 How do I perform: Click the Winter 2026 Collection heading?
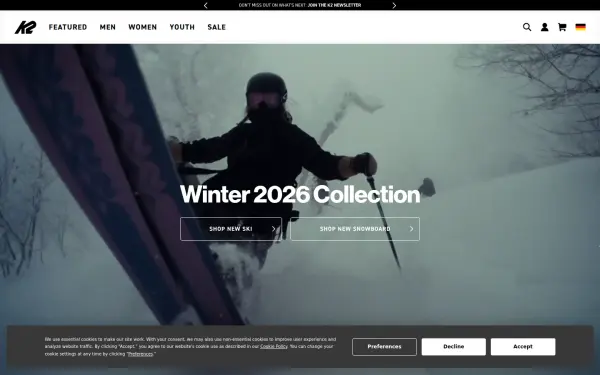point(300,194)
